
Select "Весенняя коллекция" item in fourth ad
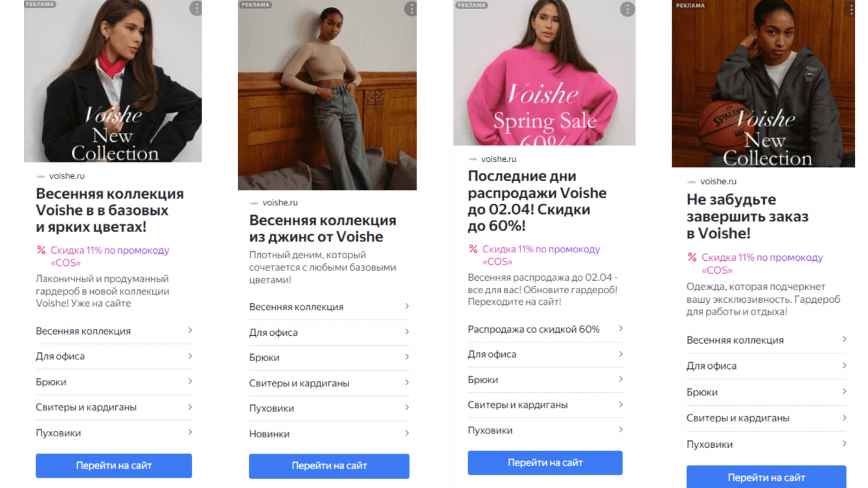click(766, 340)
